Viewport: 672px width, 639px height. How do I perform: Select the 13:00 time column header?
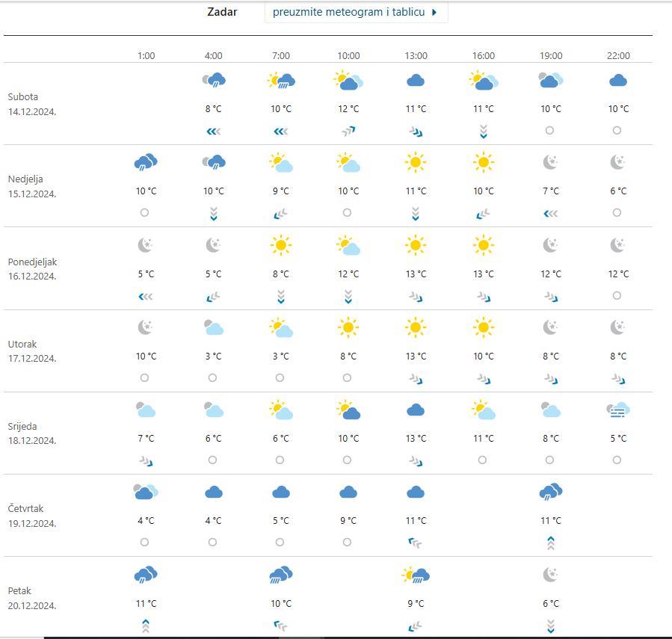tap(416, 56)
